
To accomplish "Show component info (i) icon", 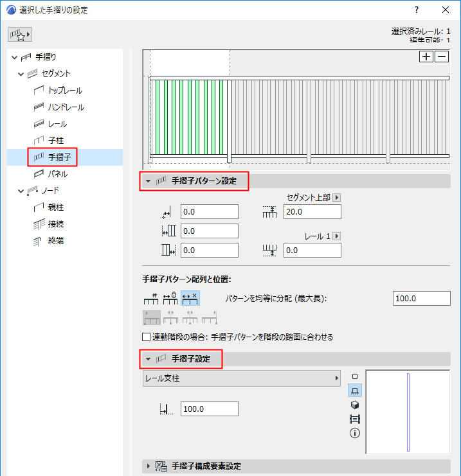I will click(355, 433).
